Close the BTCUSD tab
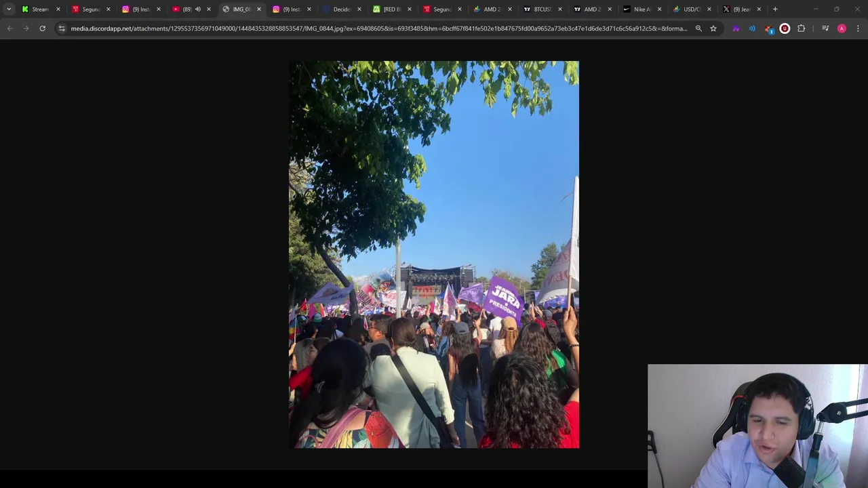This screenshot has height=488, width=868. (x=559, y=9)
